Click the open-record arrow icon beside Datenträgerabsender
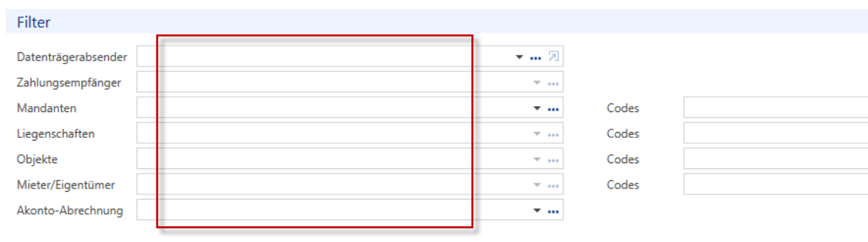This screenshot has height=242, width=868. 553,57
